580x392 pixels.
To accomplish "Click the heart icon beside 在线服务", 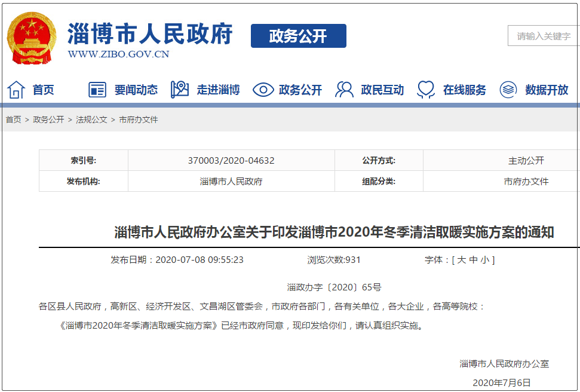I will pyautogui.click(x=426, y=90).
